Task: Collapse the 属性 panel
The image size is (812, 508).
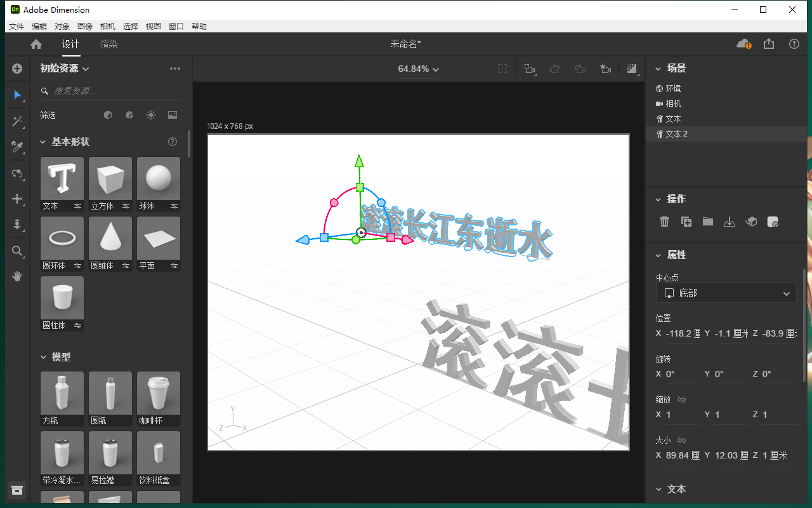Action: [658, 255]
